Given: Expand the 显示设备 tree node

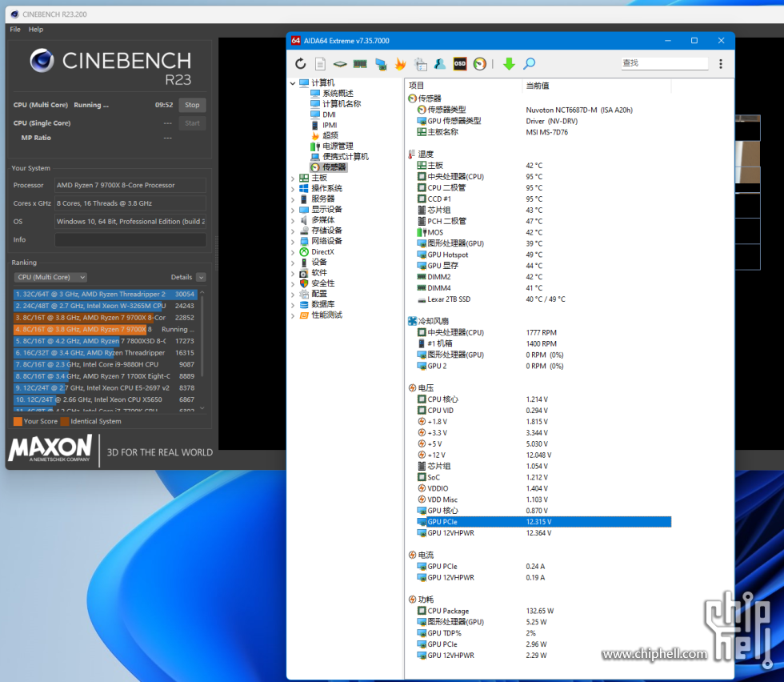Looking at the screenshot, I should [x=293, y=210].
